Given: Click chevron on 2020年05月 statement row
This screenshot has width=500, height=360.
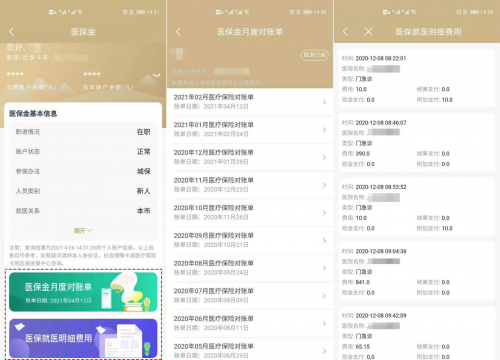Looking at the screenshot, I should tap(324, 351).
